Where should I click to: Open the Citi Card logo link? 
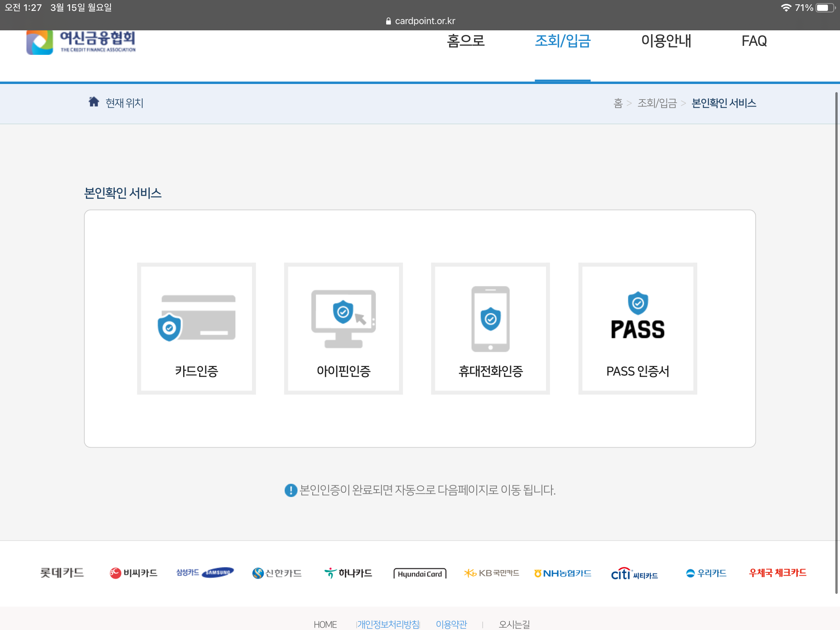click(634, 574)
